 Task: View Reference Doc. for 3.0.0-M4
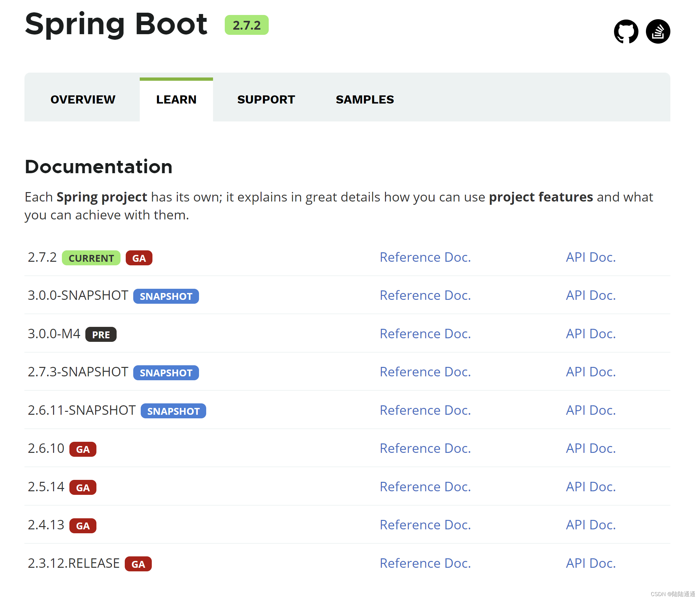tap(425, 334)
